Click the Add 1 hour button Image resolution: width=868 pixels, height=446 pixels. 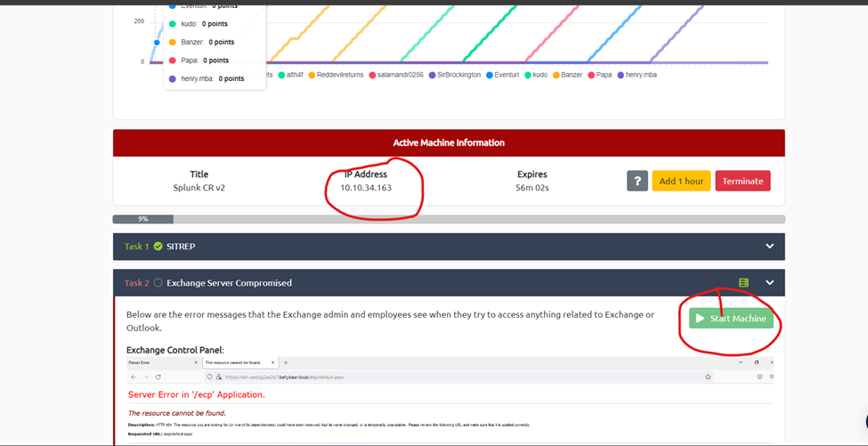point(681,181)
